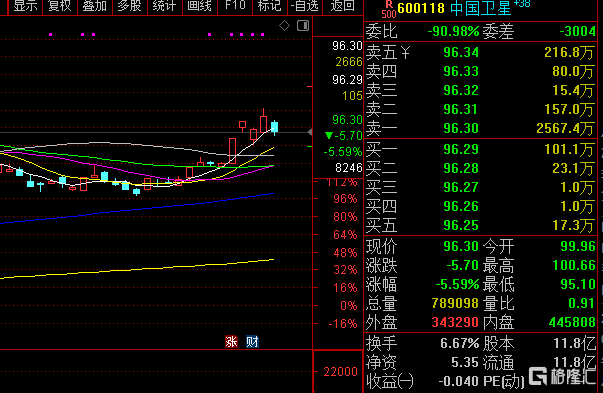Open F10 company info
Screen dimensions: 603x393
235,5
